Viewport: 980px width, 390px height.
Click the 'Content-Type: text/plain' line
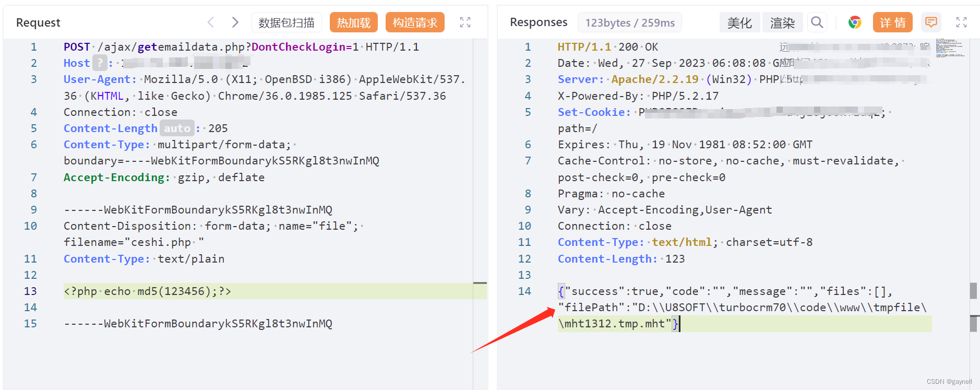pos(144,258)
